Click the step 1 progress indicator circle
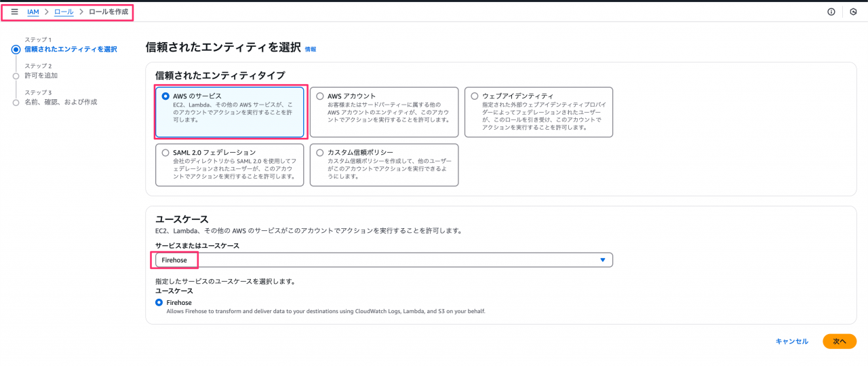 16,49
